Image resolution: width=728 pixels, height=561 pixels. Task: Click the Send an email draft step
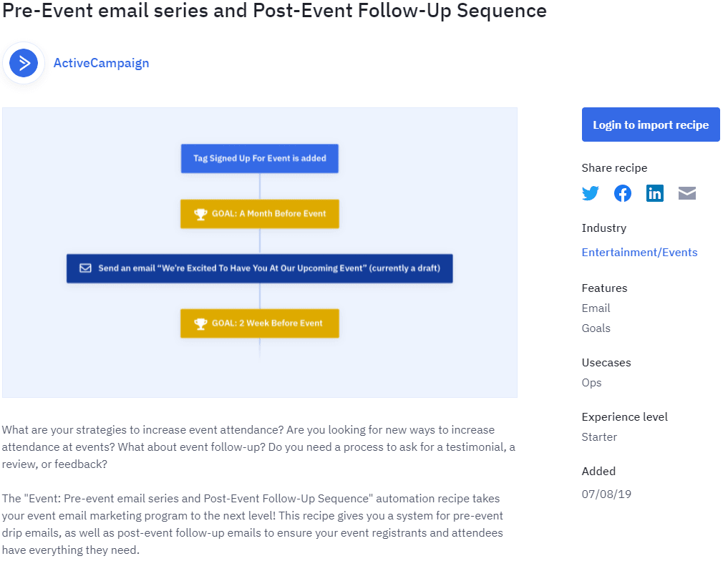click(260, 268)
